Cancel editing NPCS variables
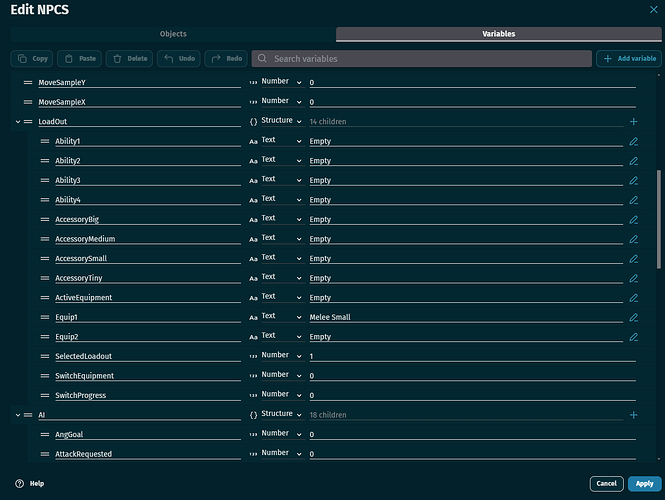 tap(606, 483)
